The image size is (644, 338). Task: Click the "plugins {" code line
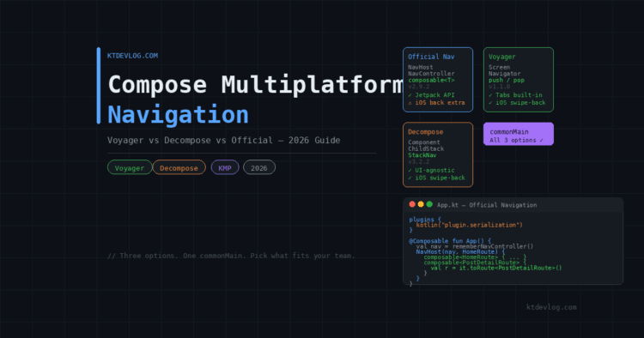[425, 220]
